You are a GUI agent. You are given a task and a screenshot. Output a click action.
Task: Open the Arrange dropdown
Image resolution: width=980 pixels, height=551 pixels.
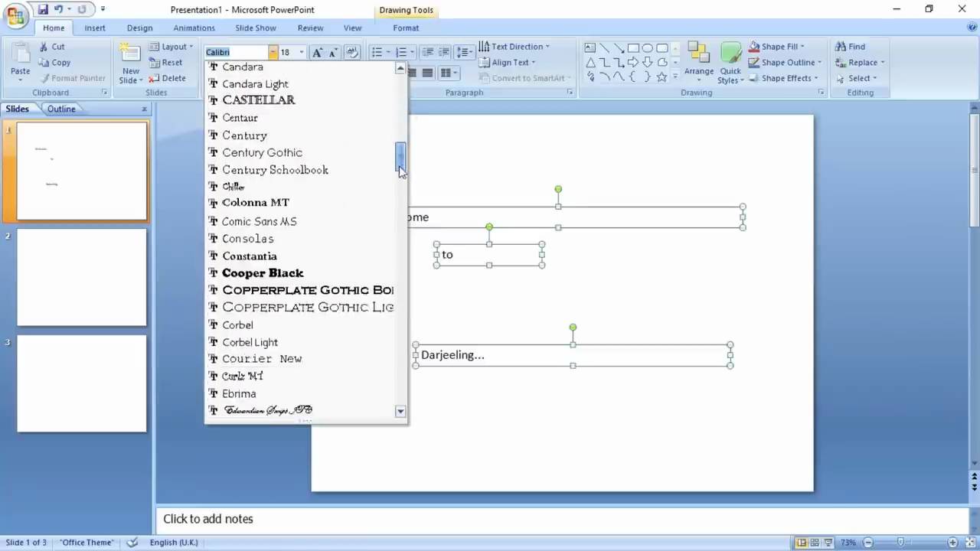698,63
